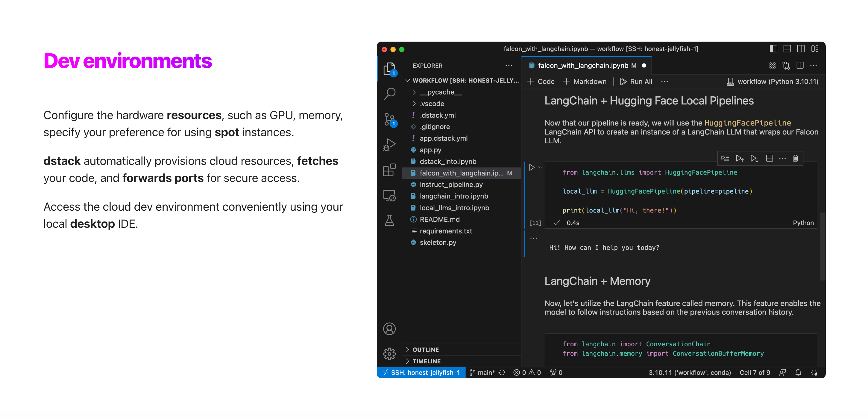This screenshot has height=419, width=868.
Task: Click Cell 7 of 9 status item
Action: 755,373
